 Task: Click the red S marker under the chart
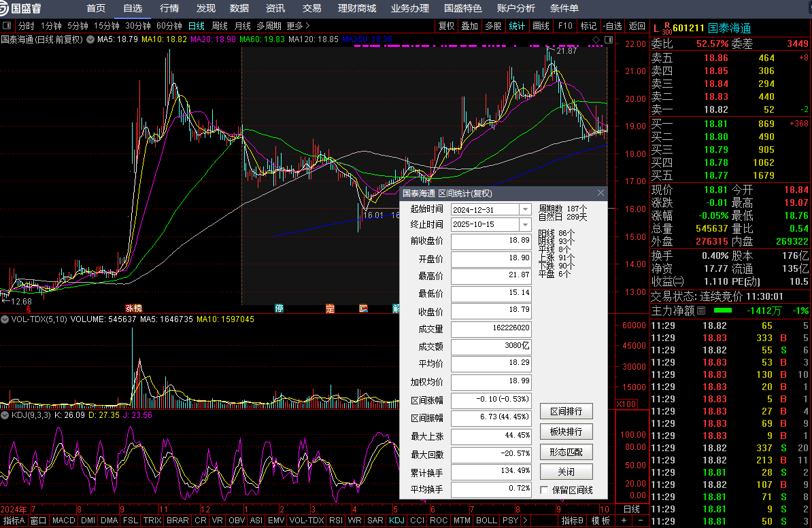coord(29,309)
